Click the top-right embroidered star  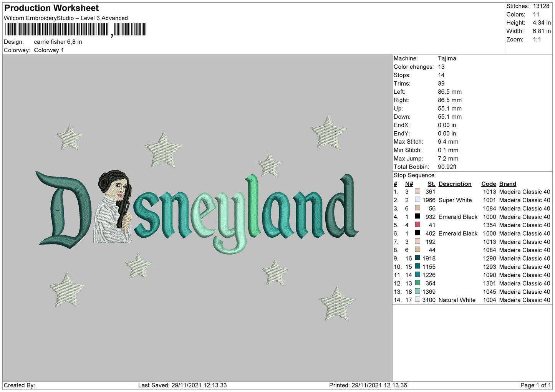328,132
